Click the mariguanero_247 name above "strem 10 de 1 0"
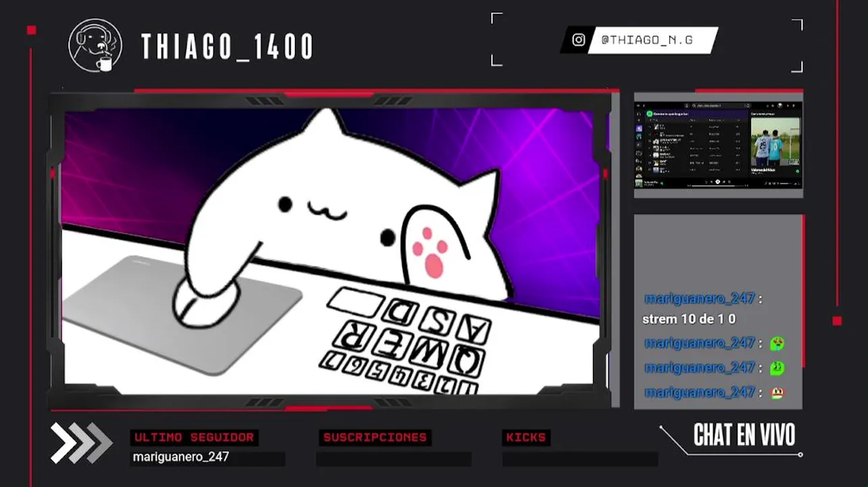The width and height of the screenshot is (868, 487). coord(699,298)
